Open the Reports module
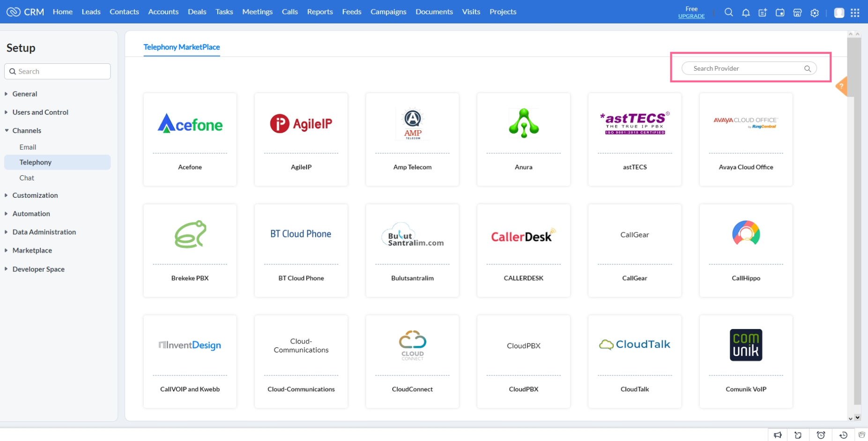This screenshot has width=868, height=441. click(x=320, y=12)
